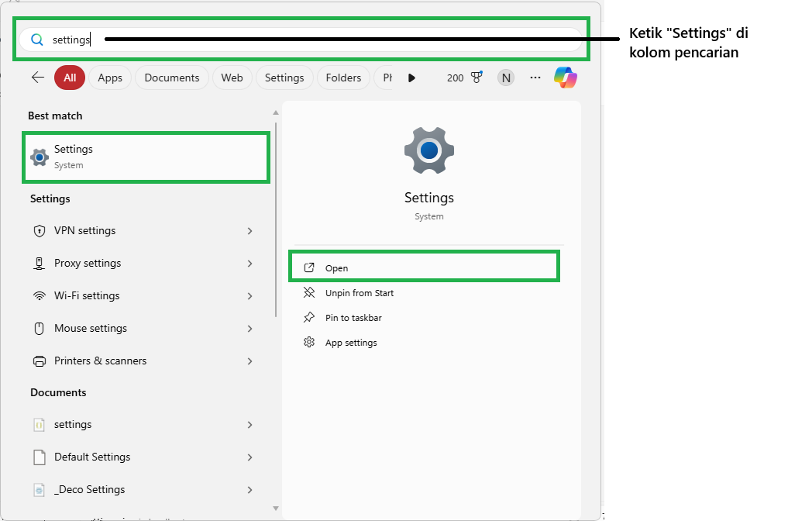Click the VPN shield icon
The height and width of the screenshot is (521, 812).
(x=40, y=231)
